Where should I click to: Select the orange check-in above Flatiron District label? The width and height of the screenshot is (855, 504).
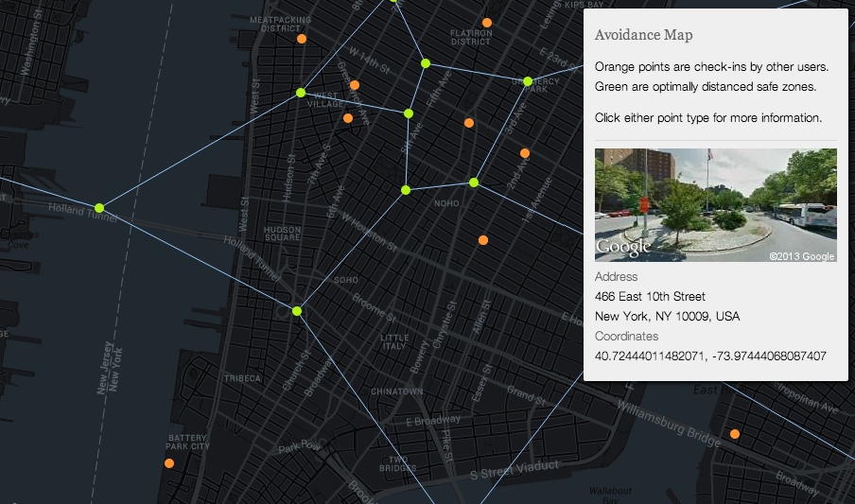coord(487,23)
